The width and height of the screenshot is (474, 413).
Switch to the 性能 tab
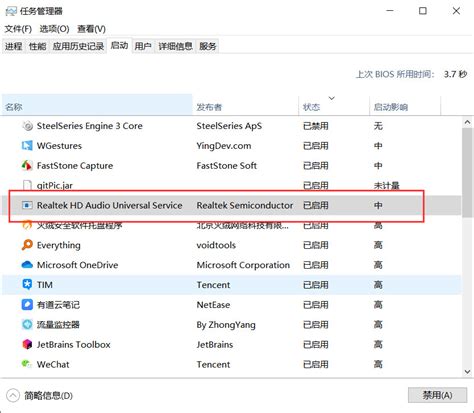tap(37, 46)
